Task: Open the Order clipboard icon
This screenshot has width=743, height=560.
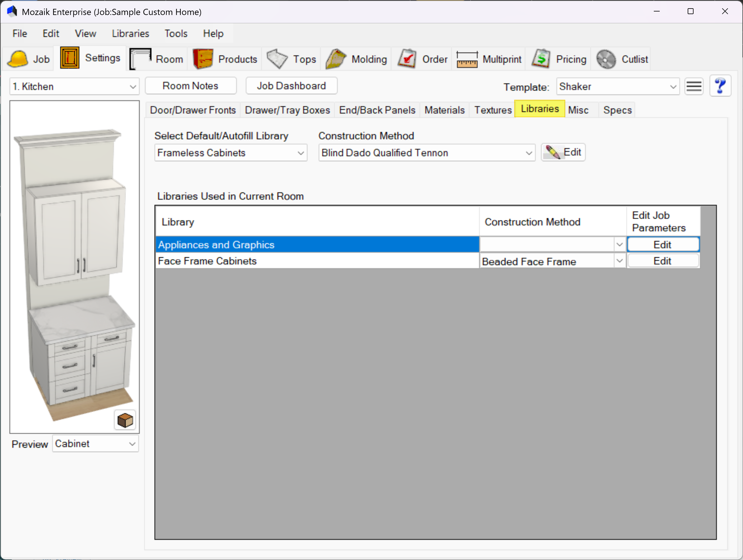Action: click(x=407, y=59)
